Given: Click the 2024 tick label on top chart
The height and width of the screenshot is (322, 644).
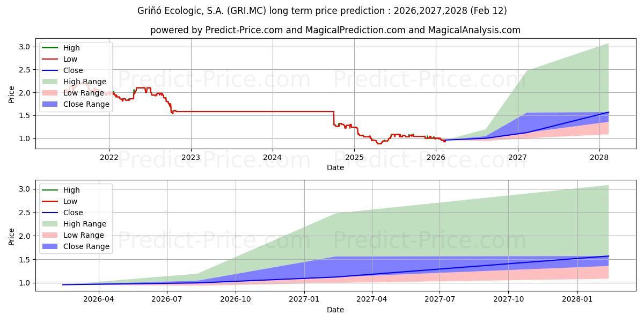Looking at the screenshot, I should (272, 157).
